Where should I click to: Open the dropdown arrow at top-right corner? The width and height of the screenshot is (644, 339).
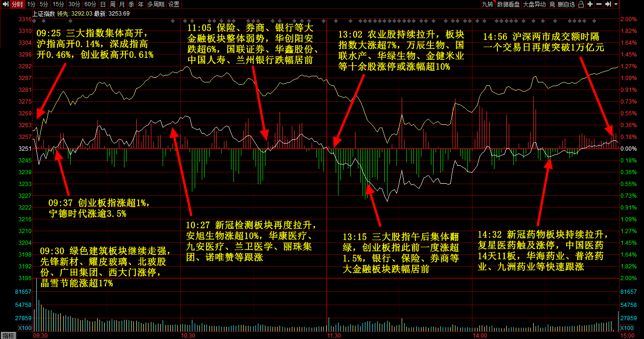point(616,4)
